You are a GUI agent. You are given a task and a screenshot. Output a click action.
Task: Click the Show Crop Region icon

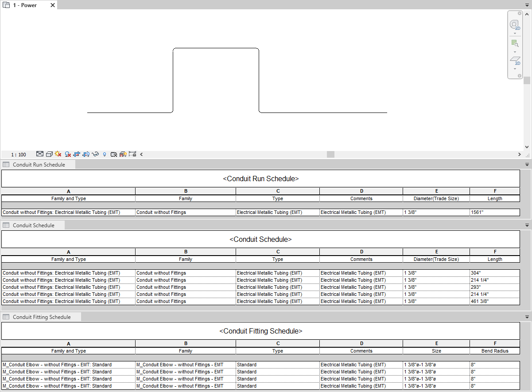pyautogui.click(x=86, y=154)
